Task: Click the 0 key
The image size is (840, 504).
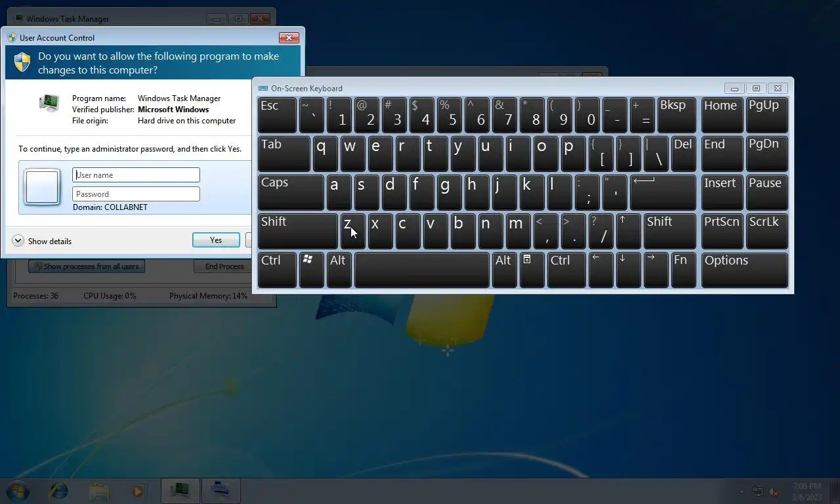Action: click(587, 115)
